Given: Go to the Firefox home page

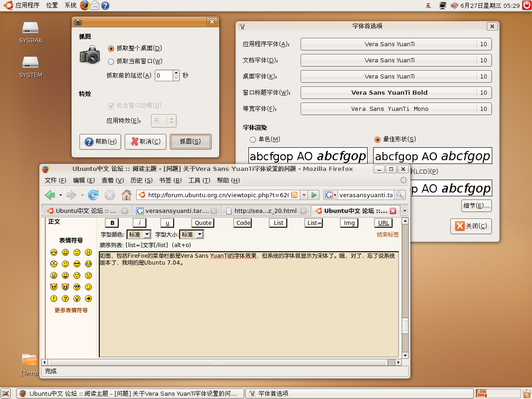Looking at the screenshot, I should [x=127, y=195].
